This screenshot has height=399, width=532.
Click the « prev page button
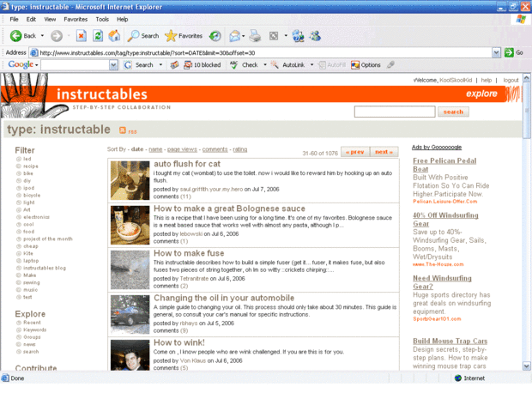[355, 152]
